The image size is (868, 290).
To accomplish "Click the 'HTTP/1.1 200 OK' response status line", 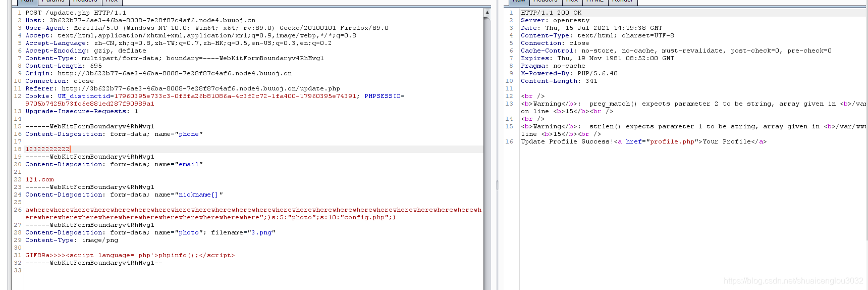I will (551, 13).
